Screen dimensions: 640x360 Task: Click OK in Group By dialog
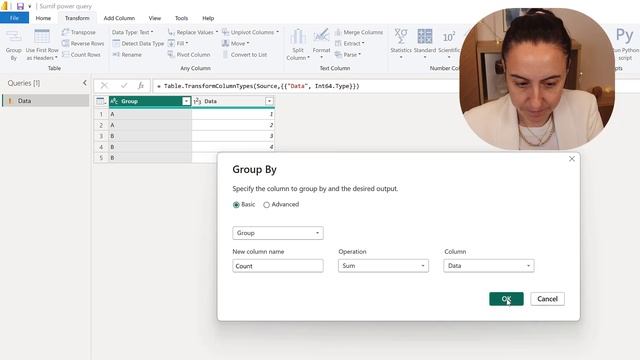[x=506, y=299]
